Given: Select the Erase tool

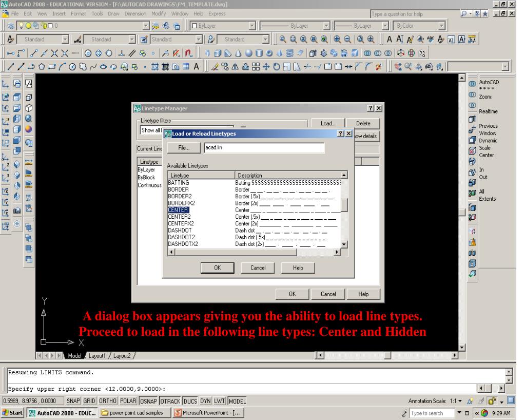Looking at the screenshot, I should (x=215, y=67).
